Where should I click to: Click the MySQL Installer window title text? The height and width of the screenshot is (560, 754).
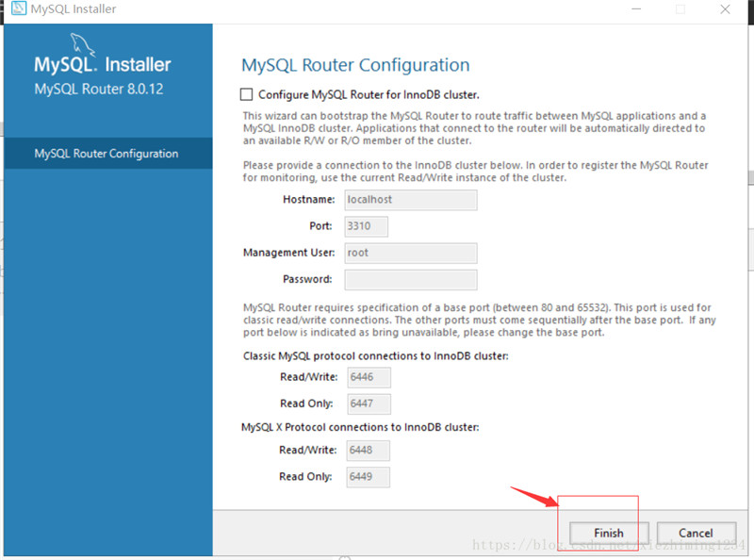coord(74,9)
